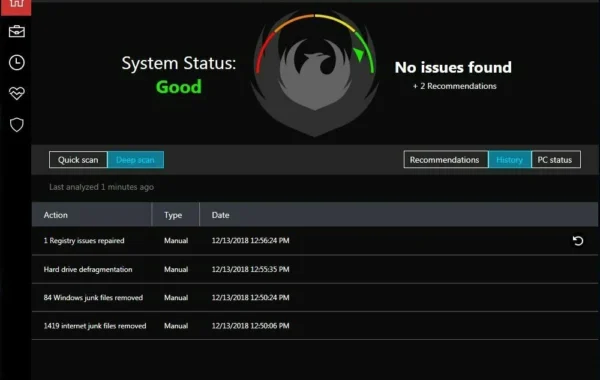The height and width of the screenshot is (380, 600).
Task: Open the clock scheduler icon in sidebar
Action: (17, 62)
